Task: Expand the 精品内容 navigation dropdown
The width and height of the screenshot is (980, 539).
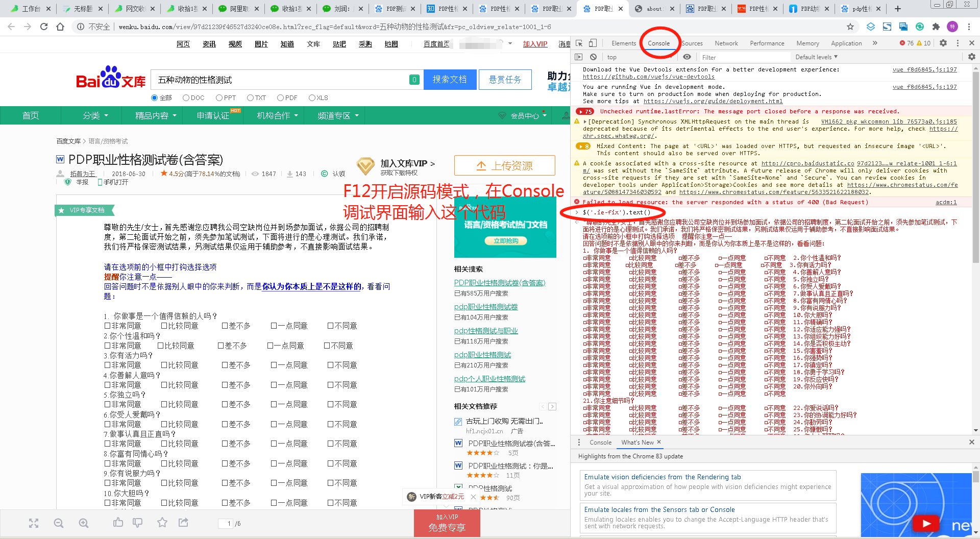Action: [x=156, y=116]
